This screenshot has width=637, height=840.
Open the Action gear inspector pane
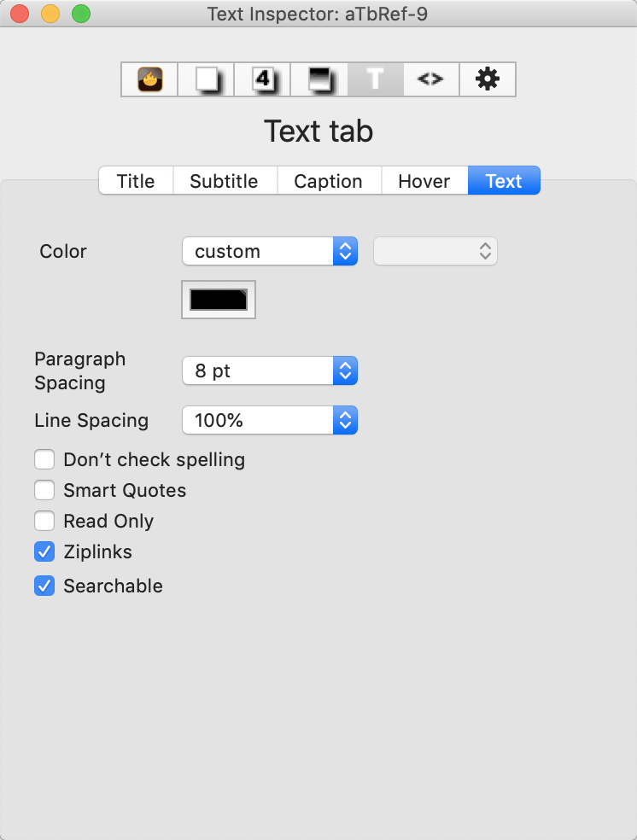[x=487, y=79]
